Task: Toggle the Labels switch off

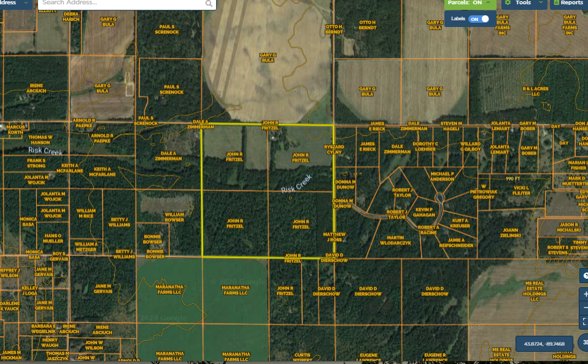Action: click(479, 19)
